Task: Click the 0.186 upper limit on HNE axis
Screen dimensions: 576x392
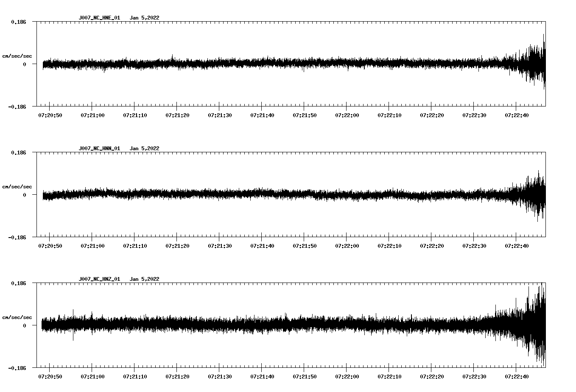Action: [18, 22]
